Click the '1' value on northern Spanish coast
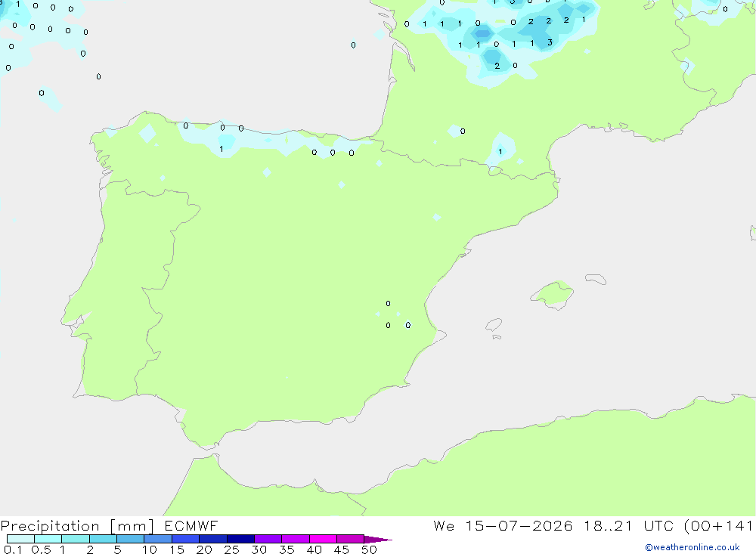Viewport: 756px width, 554px height. (x=222, y=149)
